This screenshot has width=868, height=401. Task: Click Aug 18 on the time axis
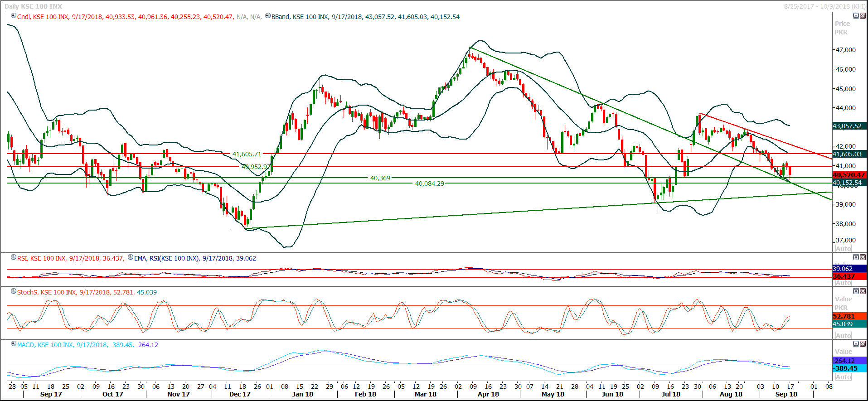[731, 394]
